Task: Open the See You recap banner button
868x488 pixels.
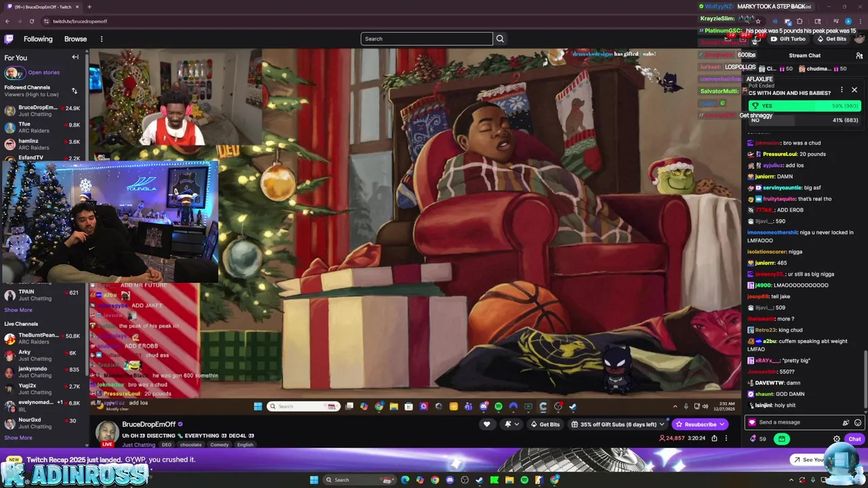Action: [808, 460]
